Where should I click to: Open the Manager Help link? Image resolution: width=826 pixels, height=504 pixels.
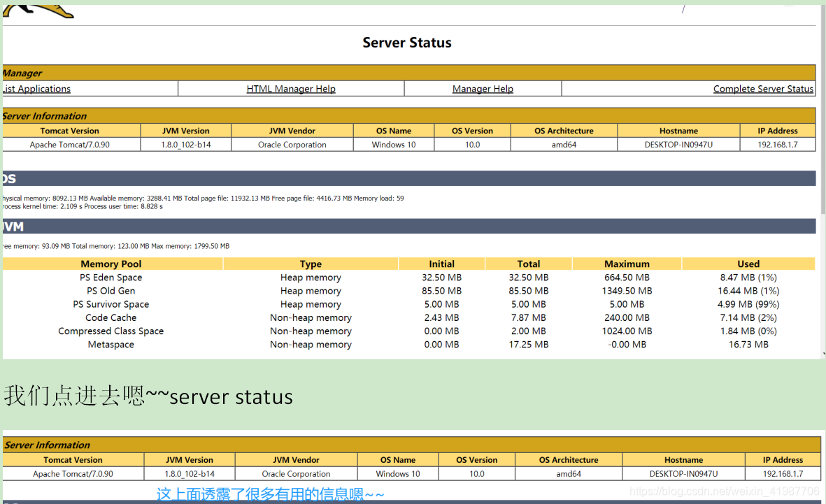483,89
